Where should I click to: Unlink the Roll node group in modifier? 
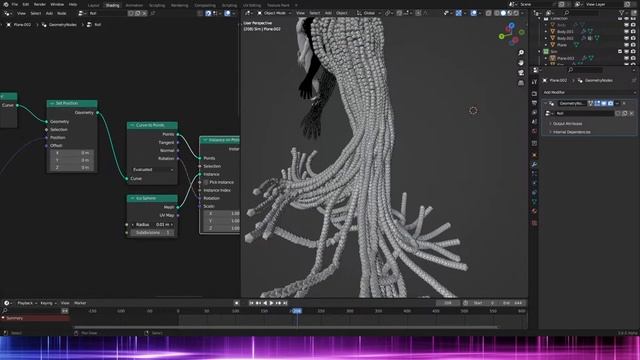pyautogui.click(x=631, y=113)
